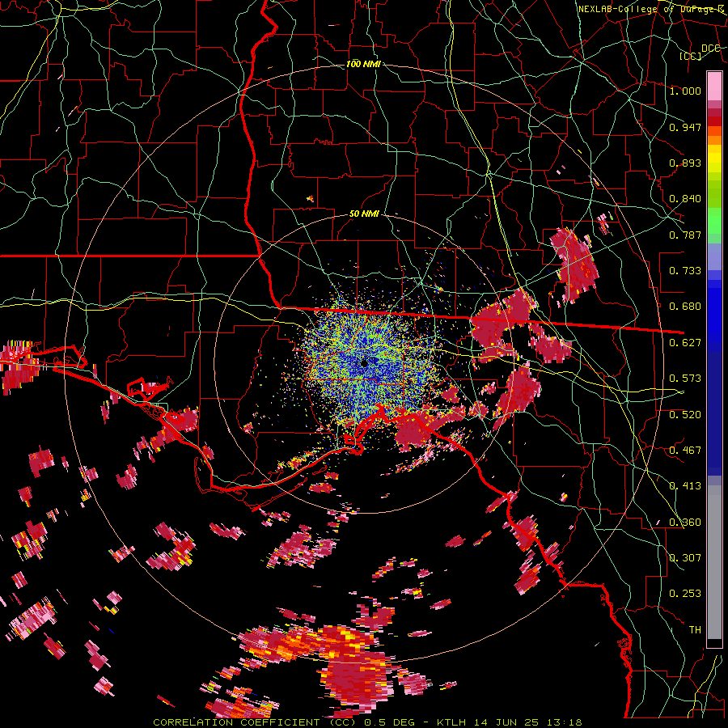Click the 0.947 value on color scale
The image size is (728, 728).
click(x=685, y=127)
